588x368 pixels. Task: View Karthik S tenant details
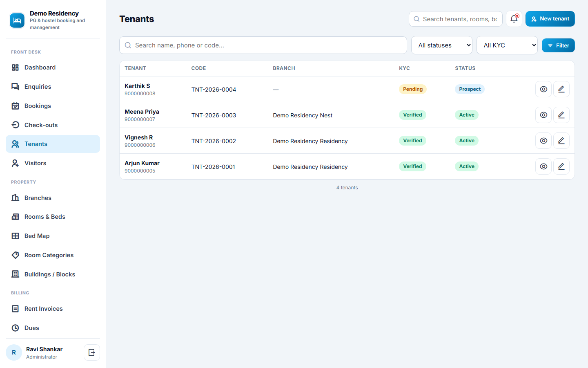pyautogui.click(x=543, y=89)
